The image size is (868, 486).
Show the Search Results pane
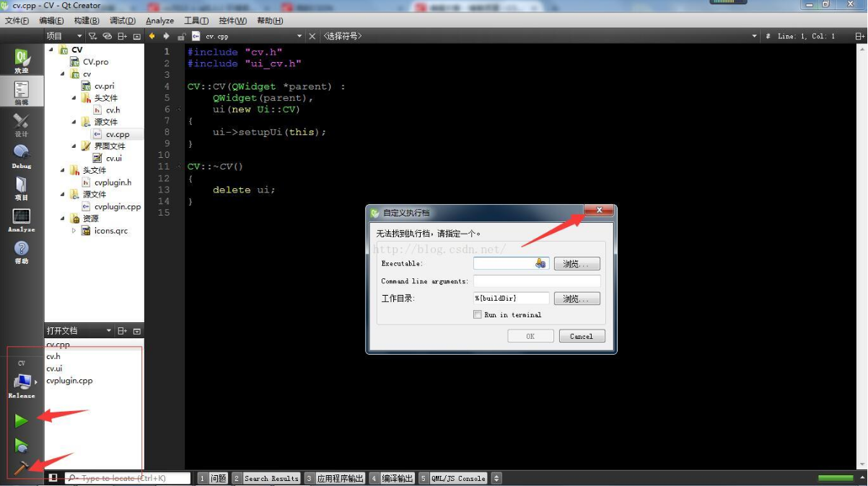pos(266,478)
